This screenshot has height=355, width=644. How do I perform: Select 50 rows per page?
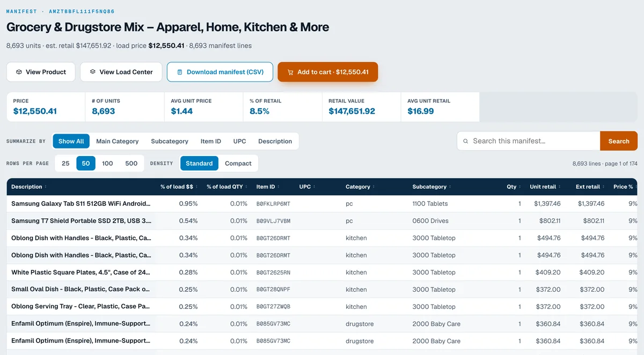click(86, 164)
